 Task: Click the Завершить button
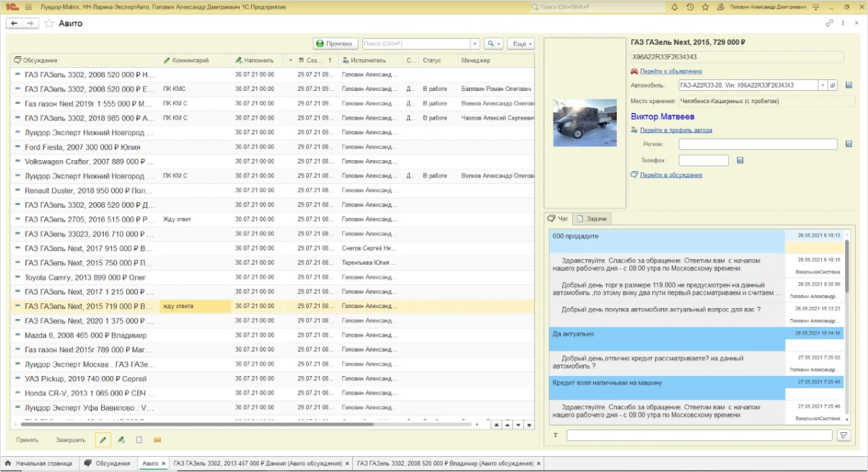click(70, 440)
